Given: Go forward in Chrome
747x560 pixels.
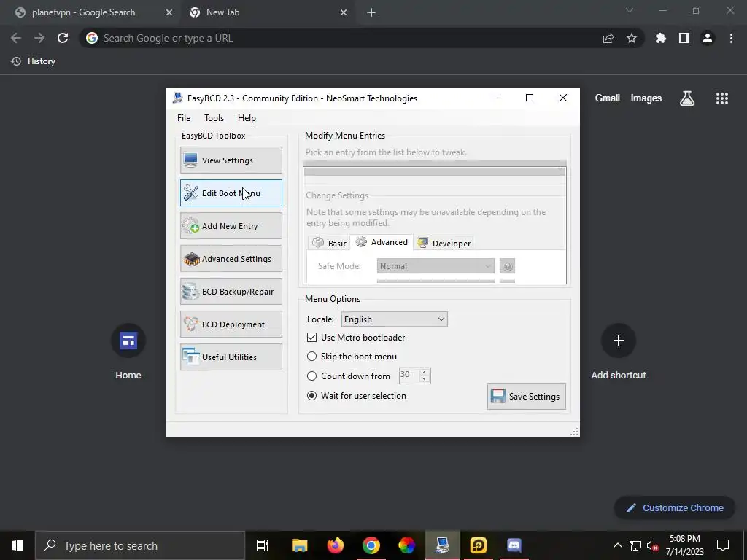Looking at the screenshot, I should coord(39,38).
